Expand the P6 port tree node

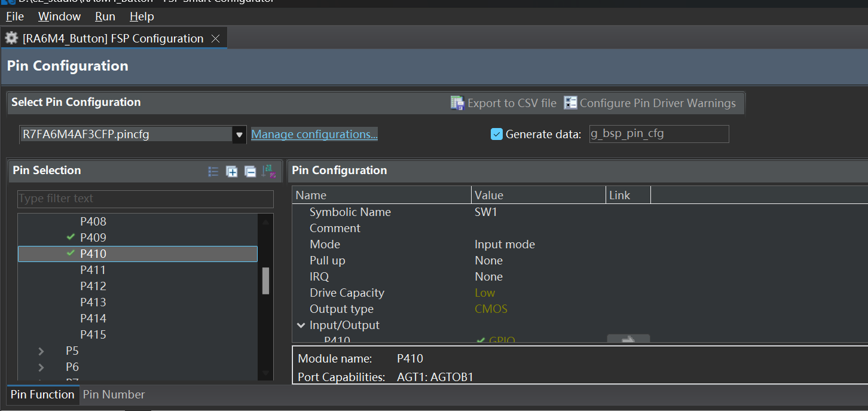click(41, 367)
